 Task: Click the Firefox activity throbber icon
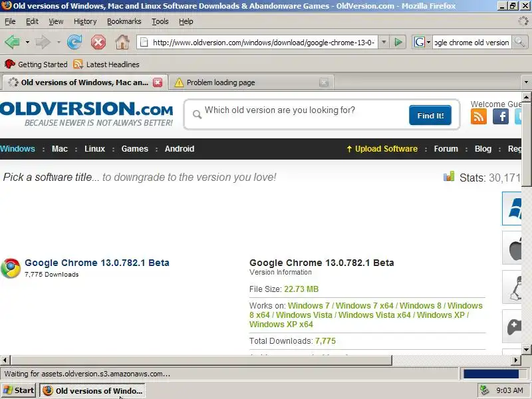point(523,21)
